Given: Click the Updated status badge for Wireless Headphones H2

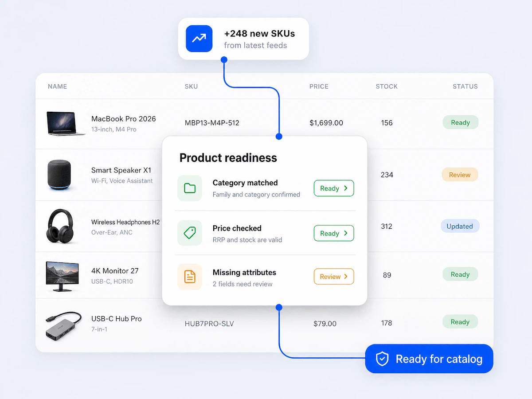Looking at the screenshot, I should (x=460, y=226).
